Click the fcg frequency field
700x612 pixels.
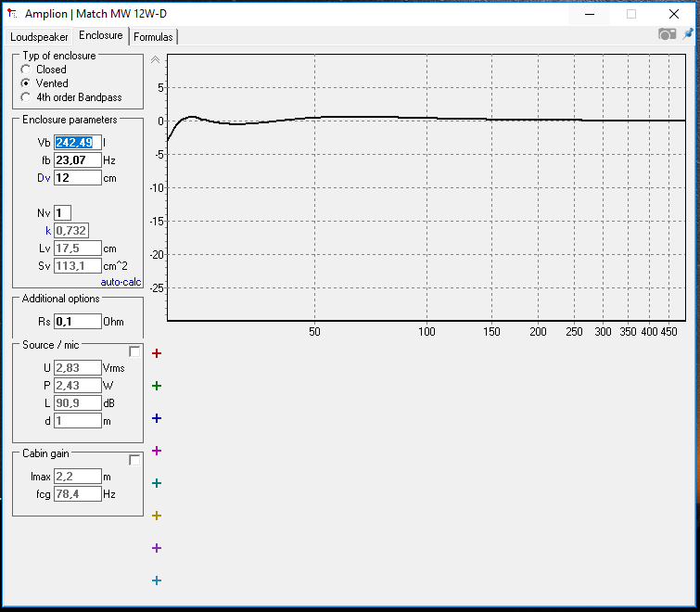78,494
